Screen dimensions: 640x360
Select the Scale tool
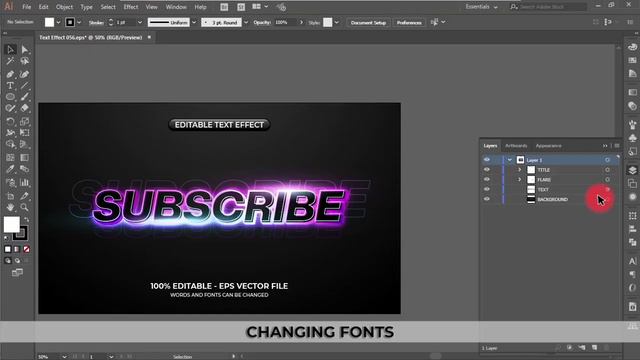tap(24, 121)
